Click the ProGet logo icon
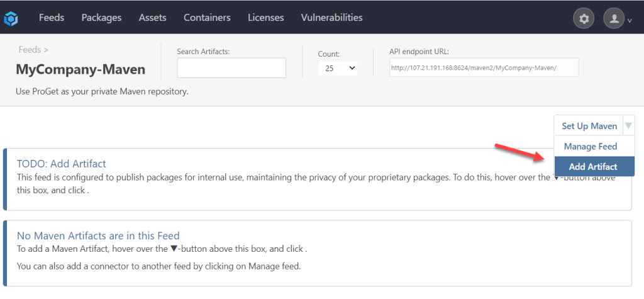 coord(11,18)
